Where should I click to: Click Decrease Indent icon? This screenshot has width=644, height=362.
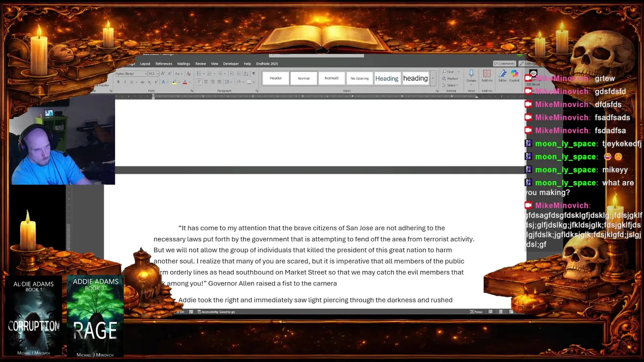pos(232,73)
